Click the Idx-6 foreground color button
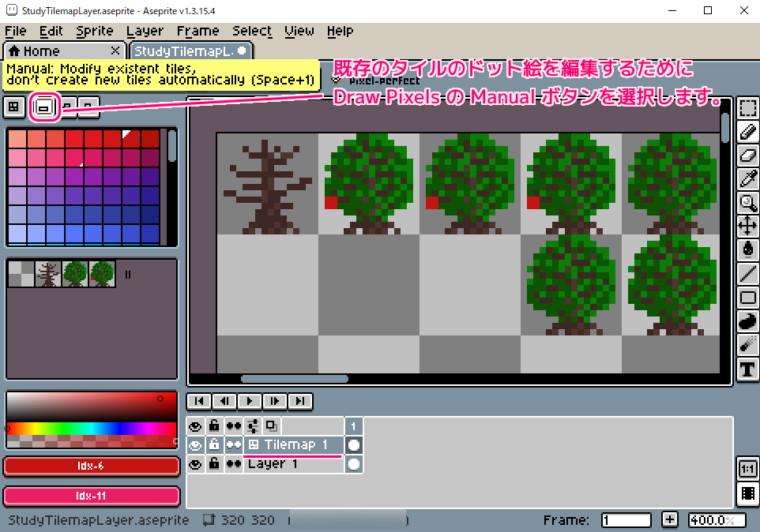This screenshot has width=760, height=532. pyautogui.click(x=91, y=466)
